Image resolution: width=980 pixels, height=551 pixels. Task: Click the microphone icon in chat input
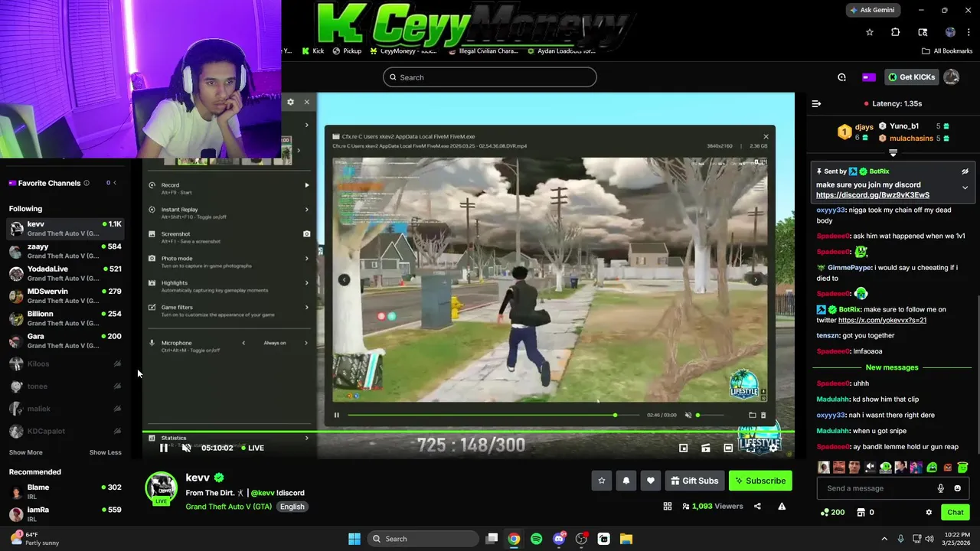[941, 488]
